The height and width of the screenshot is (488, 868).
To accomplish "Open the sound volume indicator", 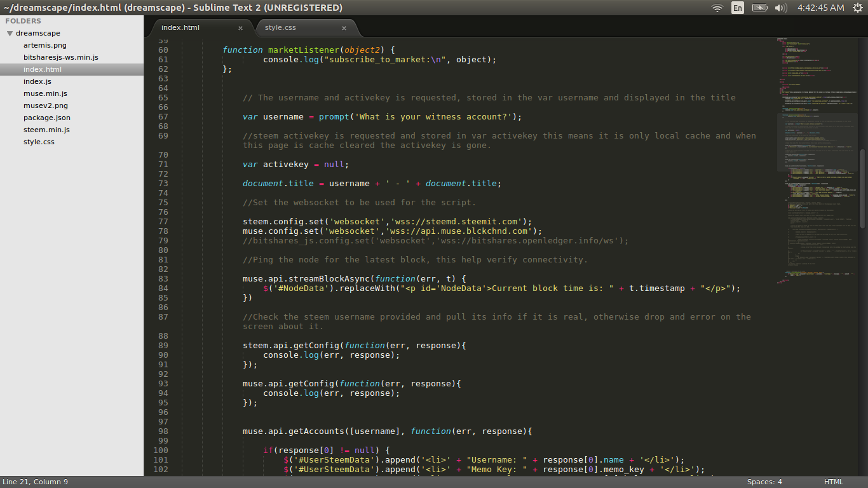I will tap(781, 8).
